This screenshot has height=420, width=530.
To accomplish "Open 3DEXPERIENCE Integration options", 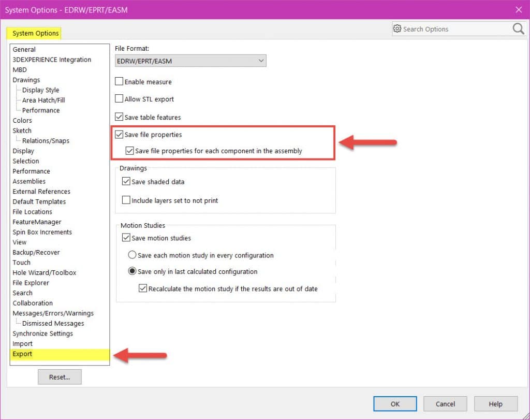I will [52, 60].
